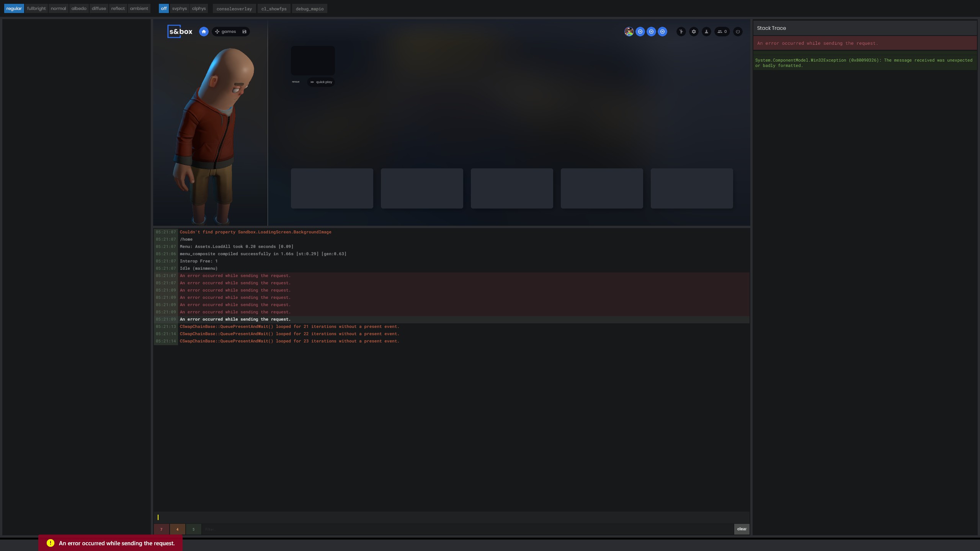Enable the albedo view mode
This screenshot has width=980, height=551.
click(78, 8)
